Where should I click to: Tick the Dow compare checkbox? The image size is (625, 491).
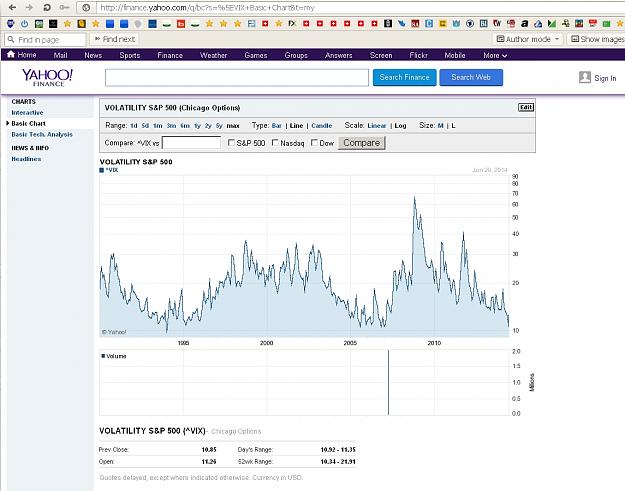point(314,143)
